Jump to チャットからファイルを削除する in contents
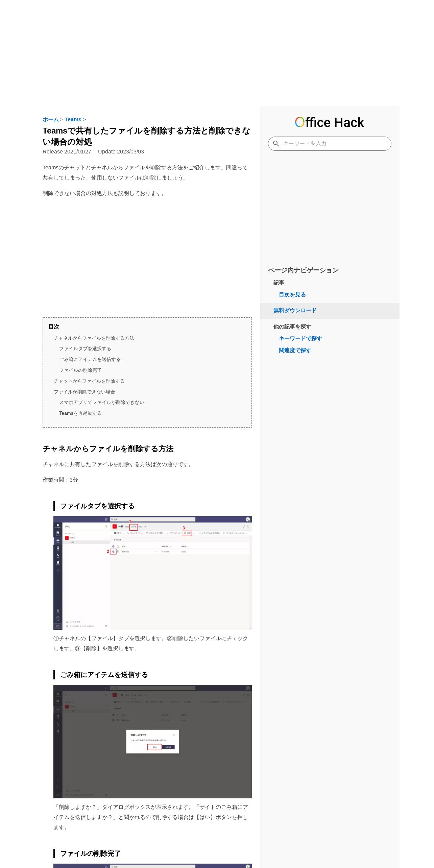This screenshot has height=868, width=434. [89, 381]
